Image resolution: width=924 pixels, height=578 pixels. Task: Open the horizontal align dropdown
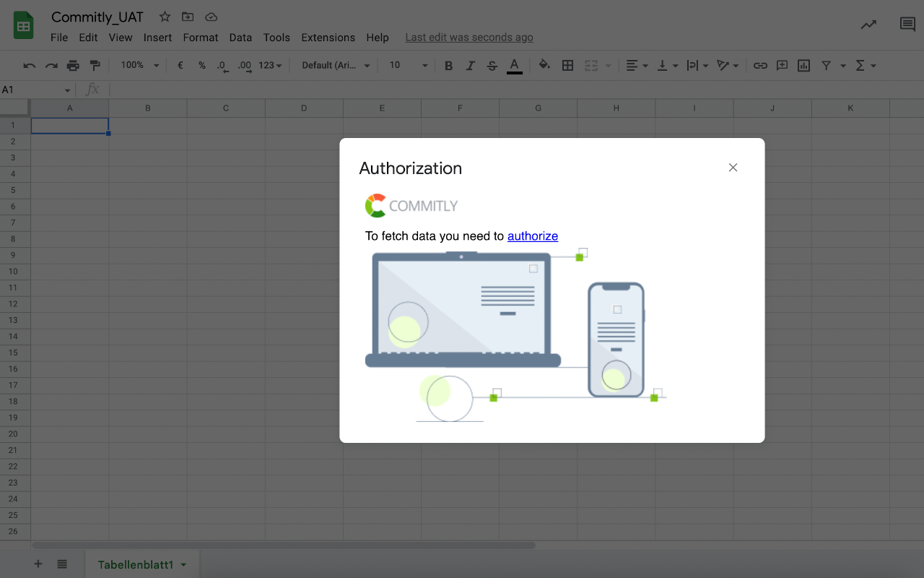[637, 66]
